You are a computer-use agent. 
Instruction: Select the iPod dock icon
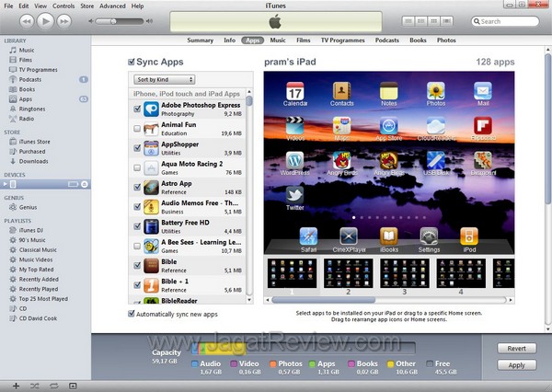click(469, 236)
